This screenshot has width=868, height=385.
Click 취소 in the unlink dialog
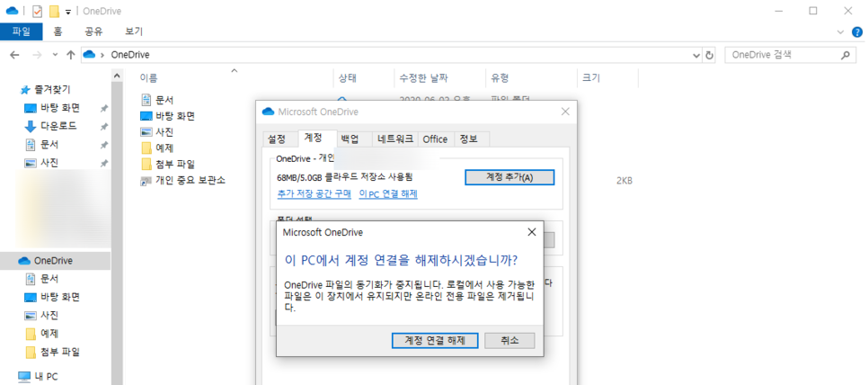click(x=509, y=340)
